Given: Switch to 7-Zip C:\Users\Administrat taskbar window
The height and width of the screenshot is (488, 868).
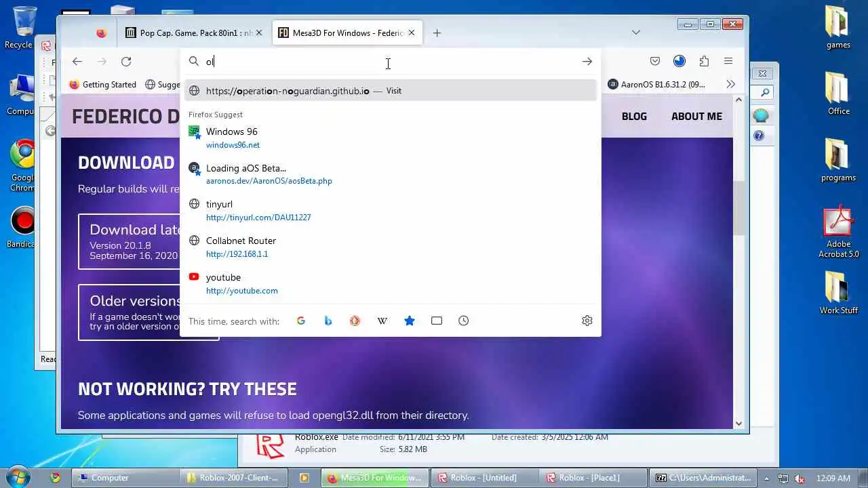Looking at the screenshot, I should [x=702, y=477].
